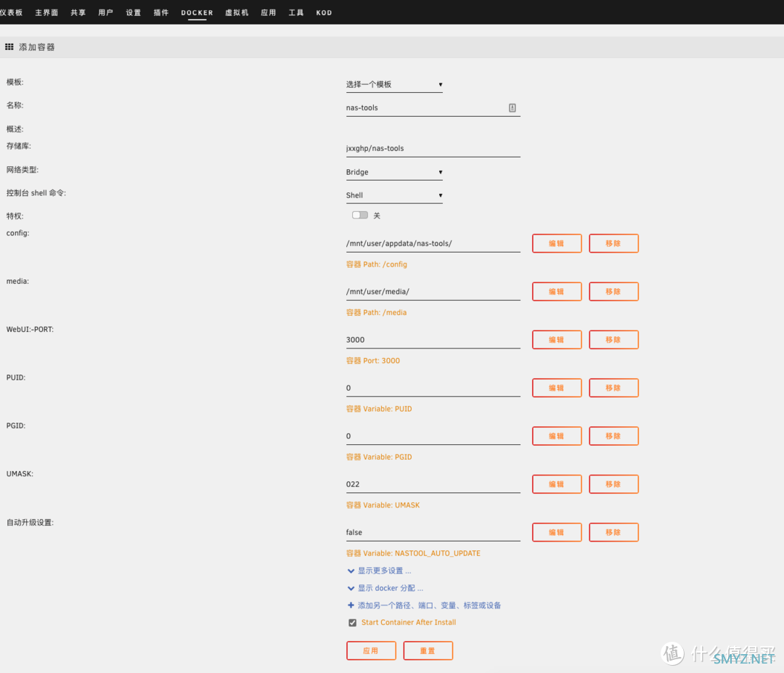Click the 应用 apply button at the bottom

pyautogui.click(x=371, y=650)
